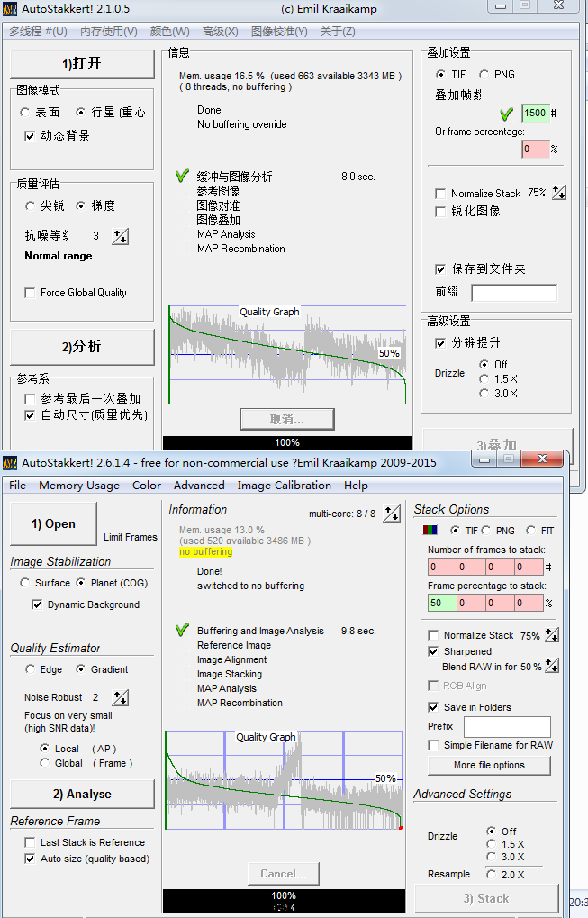Screen dimensions: 588x918
Task: Open Help menu in front window
Action: point(356,485)
